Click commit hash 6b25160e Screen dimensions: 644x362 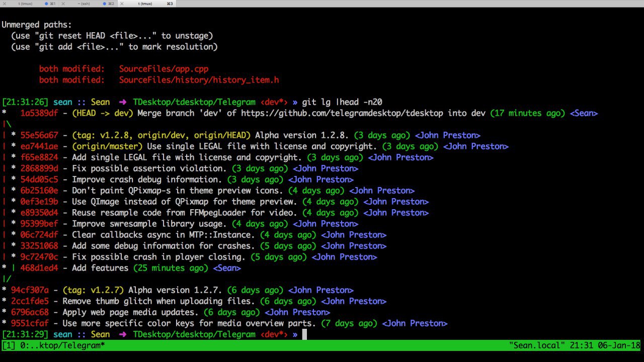(x=39, y=191)
